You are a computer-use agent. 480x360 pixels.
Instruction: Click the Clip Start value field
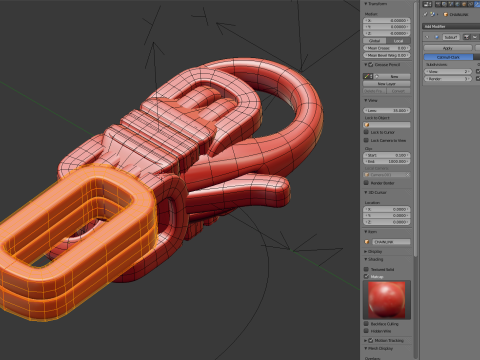point(387,155)
